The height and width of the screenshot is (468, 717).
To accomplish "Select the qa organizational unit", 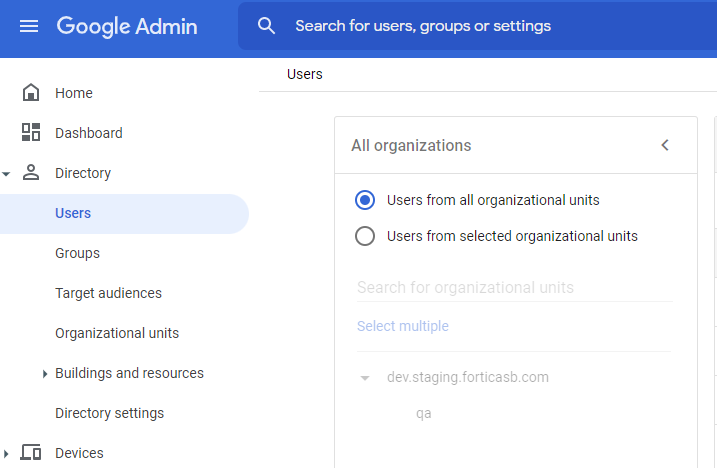I will [423, 413].
